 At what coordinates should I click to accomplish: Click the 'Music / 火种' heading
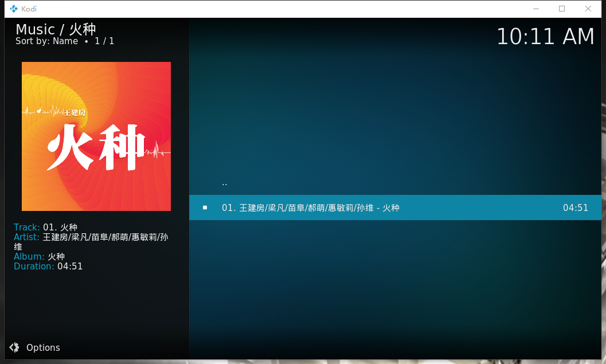click(x=56, y=29)
